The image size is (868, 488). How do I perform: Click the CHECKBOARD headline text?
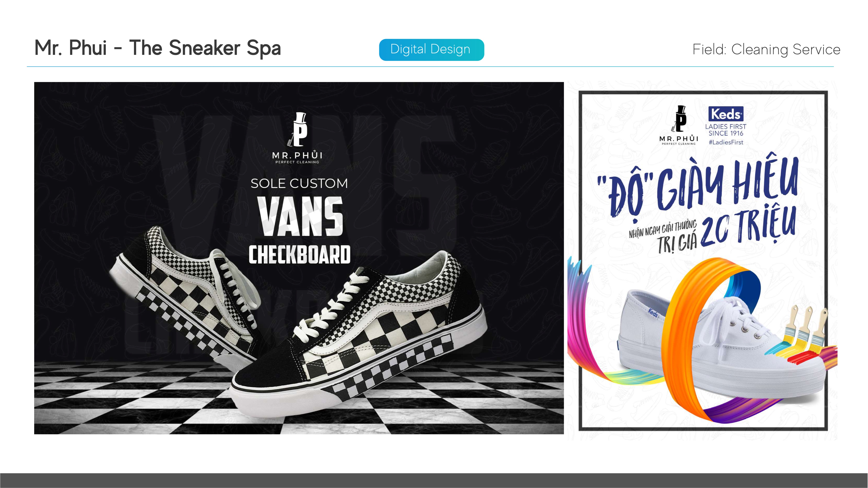point(300,254)
